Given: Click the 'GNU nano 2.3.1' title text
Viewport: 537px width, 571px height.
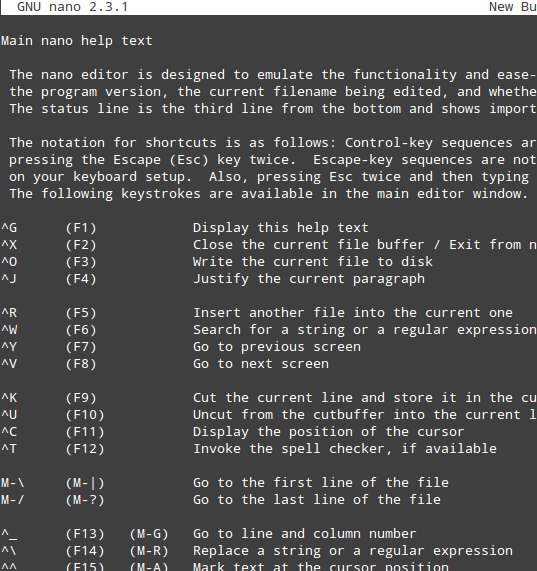Looking at the screenshot, I should pyautogui.click(x=72, y=7).
